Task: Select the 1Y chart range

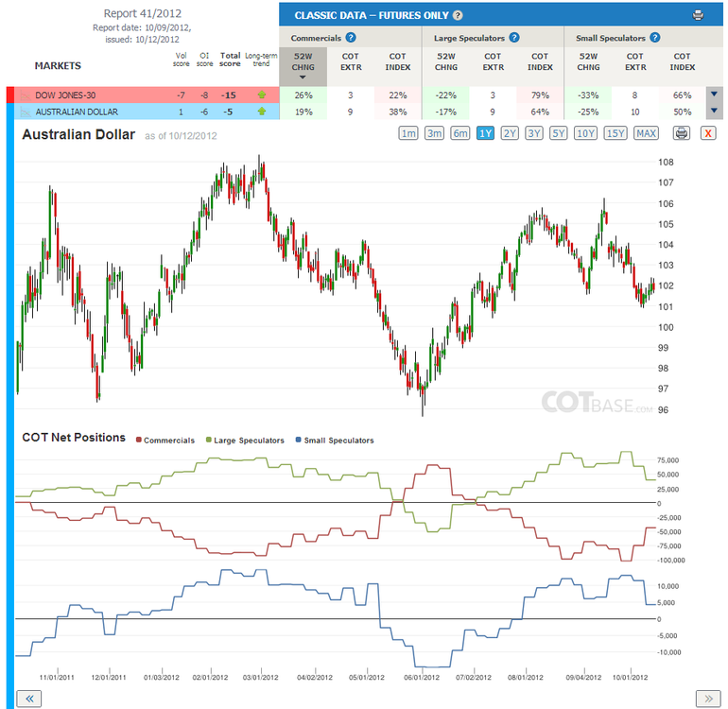Action: [485, 133]
